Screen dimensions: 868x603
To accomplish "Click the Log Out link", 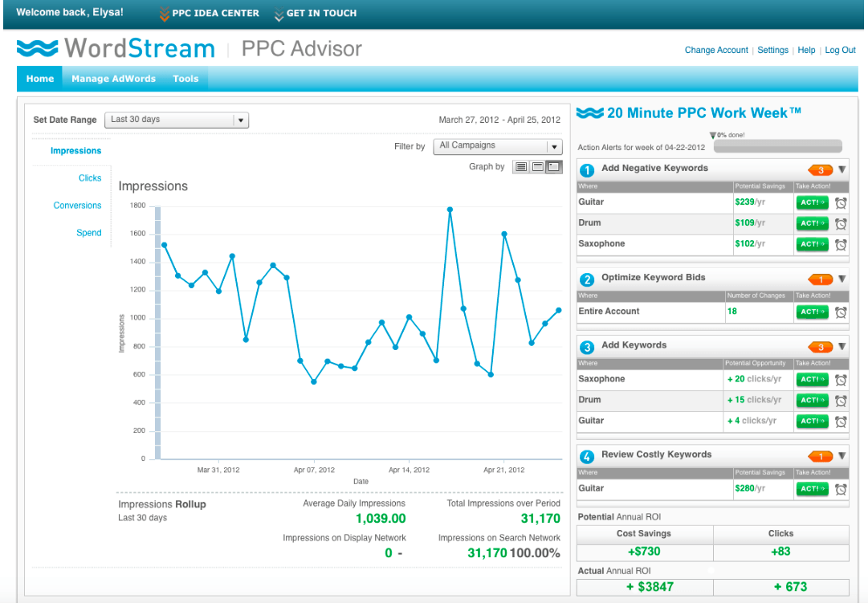I will click(841, 50).
